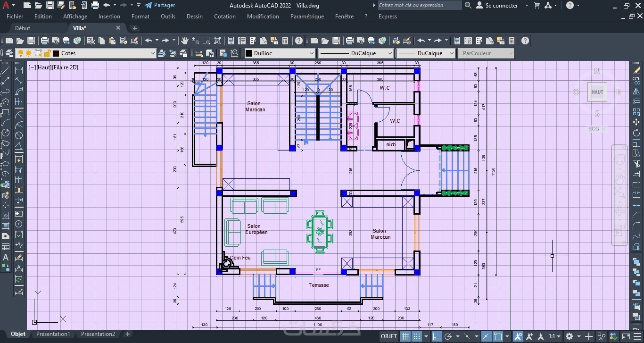Select the Polygon draw tool

click(x=5, y=101)
